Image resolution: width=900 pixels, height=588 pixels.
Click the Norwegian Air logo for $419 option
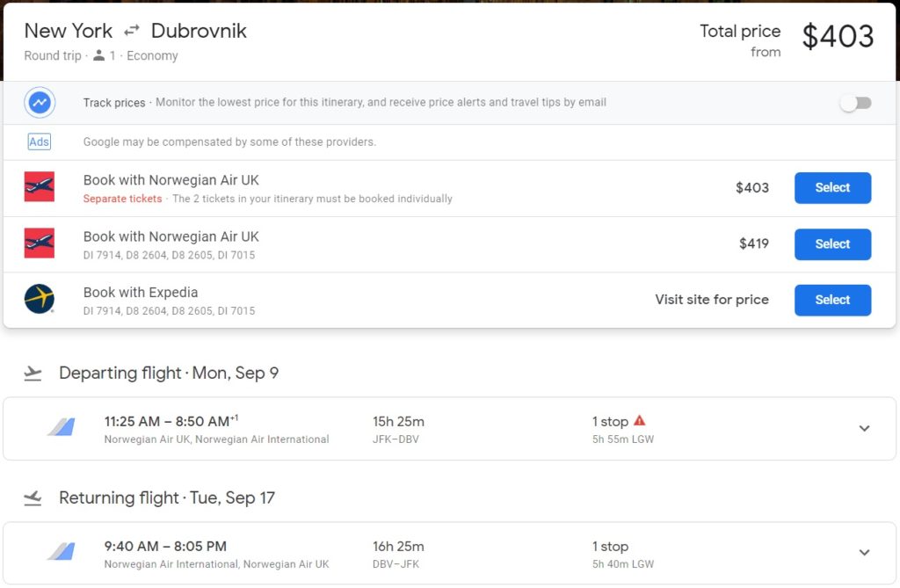[x=40, y=243]
